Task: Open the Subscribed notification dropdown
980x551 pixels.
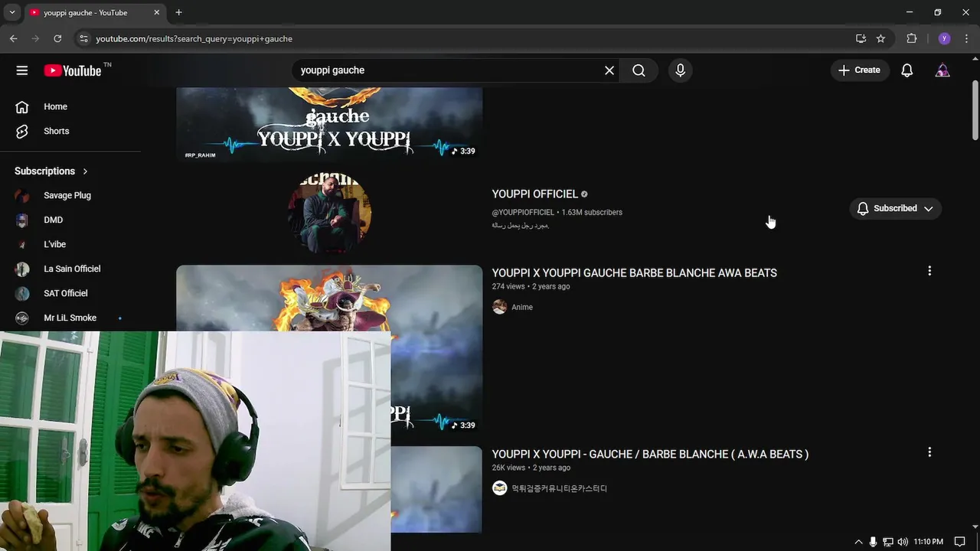Action: click(895, 208)
